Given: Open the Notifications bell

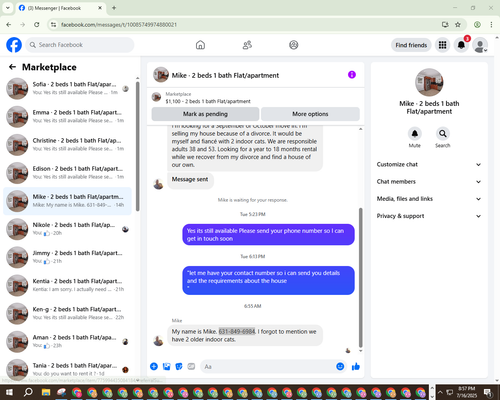Looking at the screenshot, I should 461,45.
